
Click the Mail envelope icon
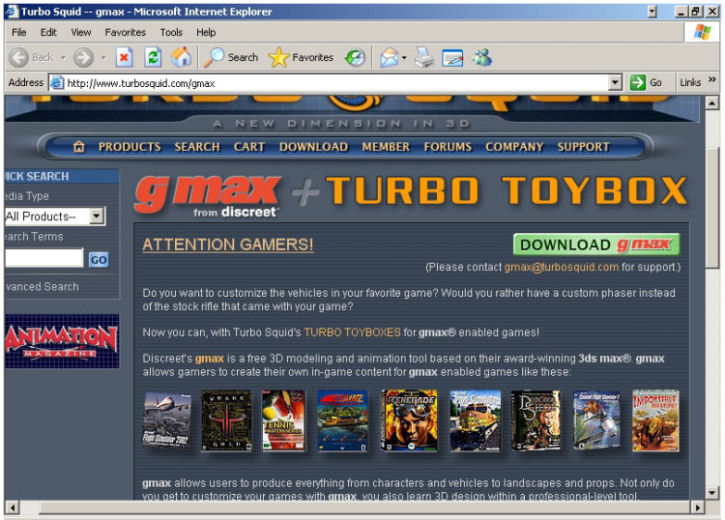coord(389,58)
